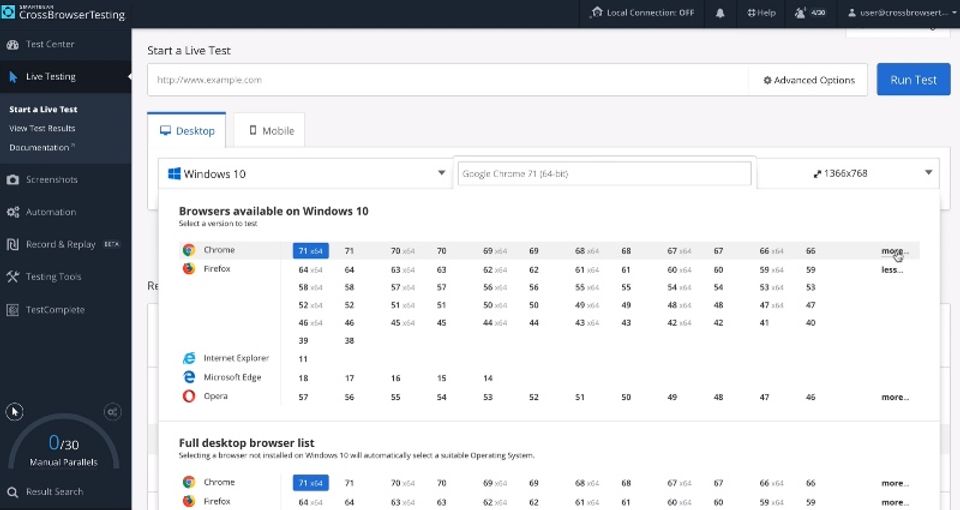Viewport: 960px width, 510px height.
Task: Select Opera version 52
Action: pos(533,397)
